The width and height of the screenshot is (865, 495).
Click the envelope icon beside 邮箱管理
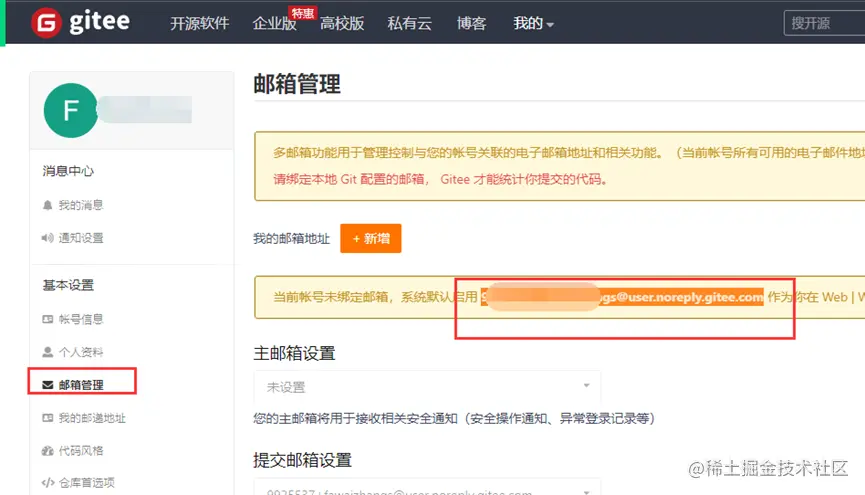point(47,385)
